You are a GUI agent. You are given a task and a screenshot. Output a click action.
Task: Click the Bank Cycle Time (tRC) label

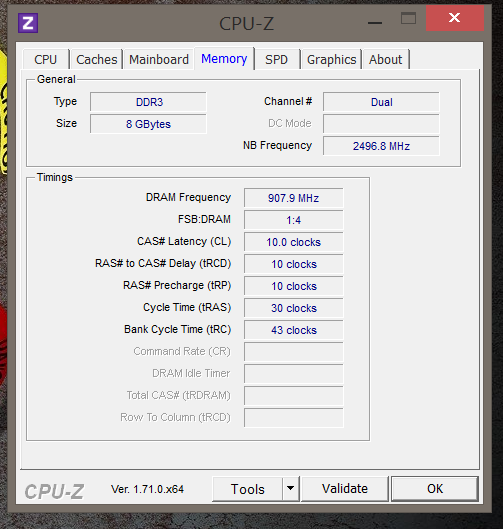pos(177,329)
